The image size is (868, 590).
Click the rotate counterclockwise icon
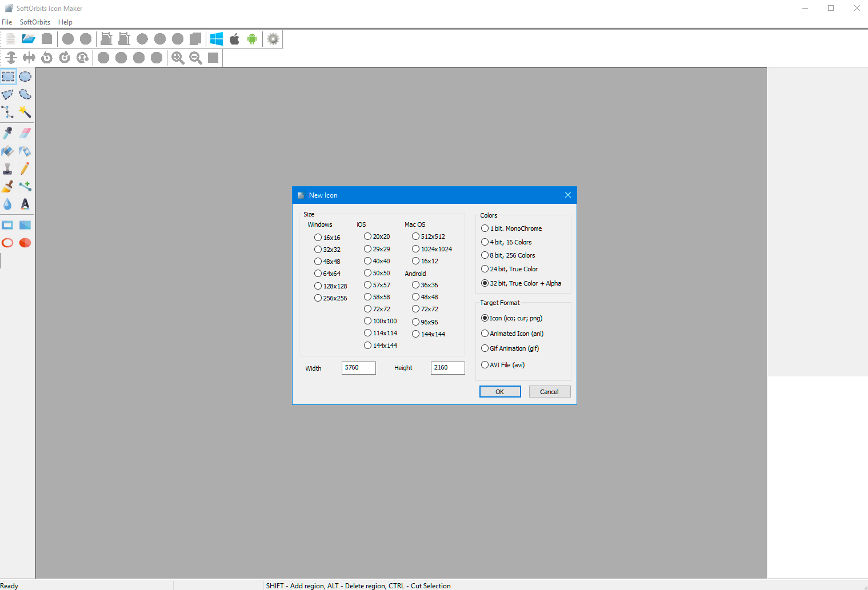pos(47,58)
